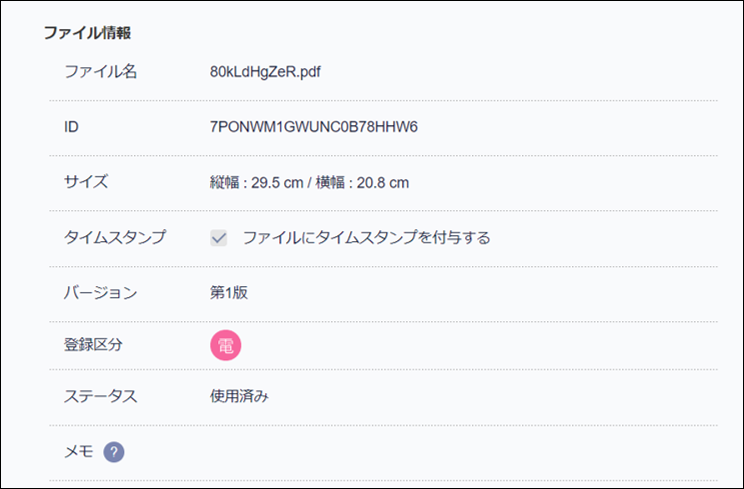Click the バージョン field label
This screenshot has height=489, width=744.
tap(100, 293)
